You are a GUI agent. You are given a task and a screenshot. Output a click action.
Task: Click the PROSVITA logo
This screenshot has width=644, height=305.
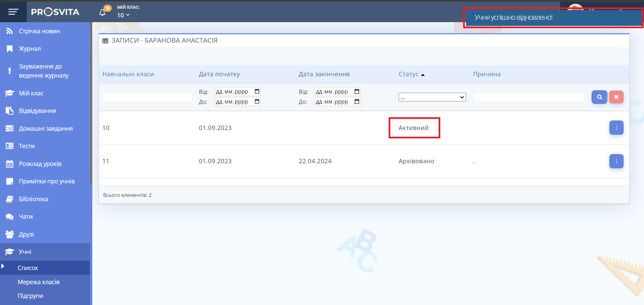pyautogui.click(x=55, y=12)
